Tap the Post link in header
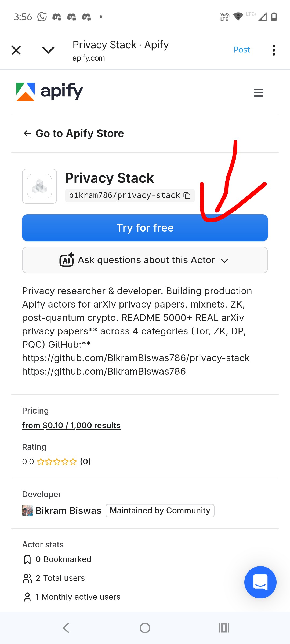 coord(242,50)
